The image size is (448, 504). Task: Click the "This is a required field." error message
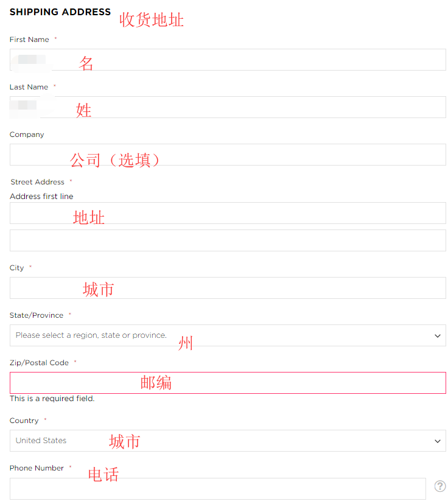[52, 399]
